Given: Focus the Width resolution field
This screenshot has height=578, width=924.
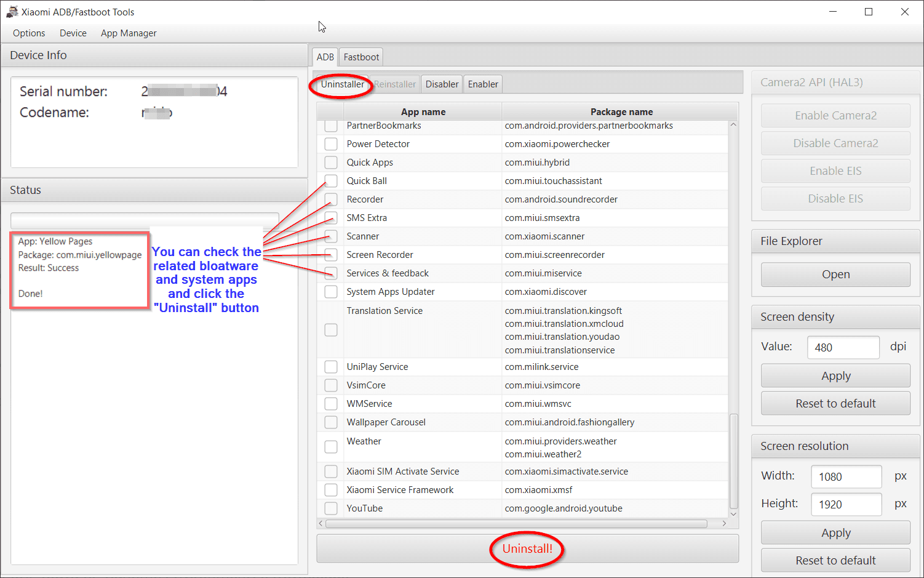Looking at the screenshot, I should pos(846,476).
